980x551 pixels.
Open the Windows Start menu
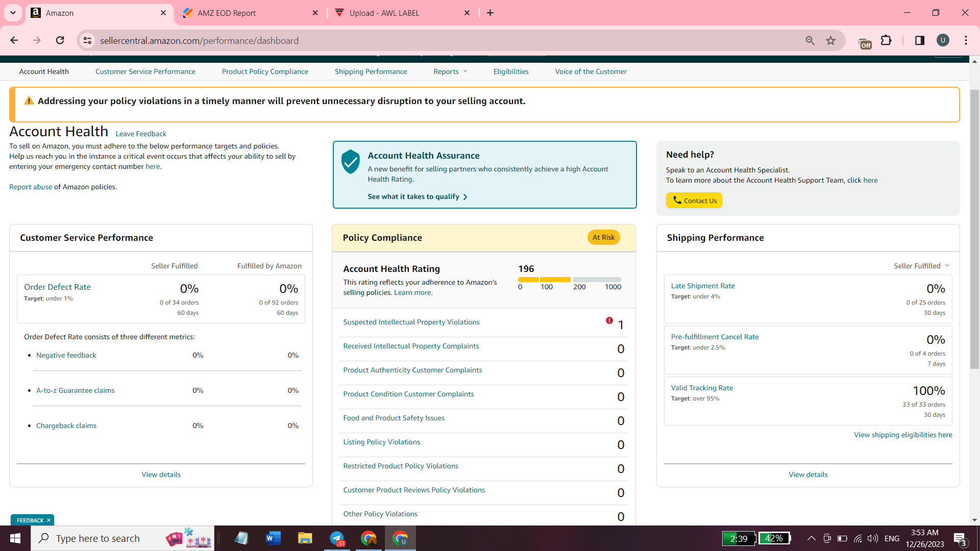(x=15, y=538)
